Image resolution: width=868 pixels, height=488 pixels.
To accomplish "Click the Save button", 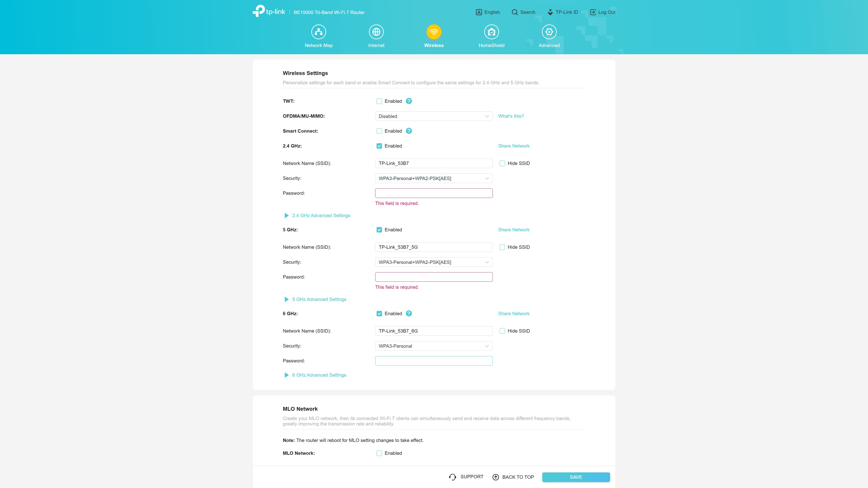I will point(576,477).
